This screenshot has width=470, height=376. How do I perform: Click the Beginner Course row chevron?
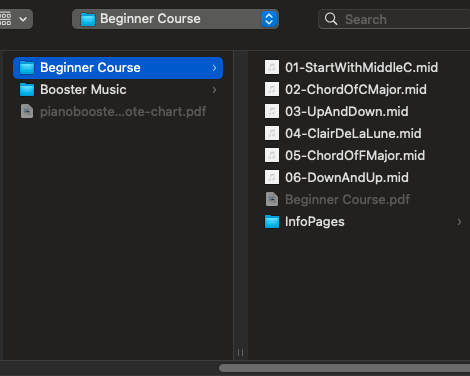pyautogui.click(x=214, y=68)
